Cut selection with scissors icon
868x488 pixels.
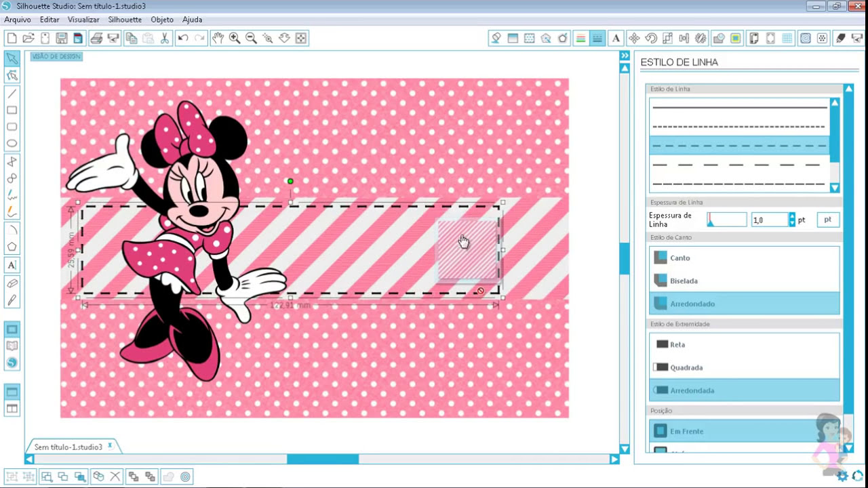point(165,38)
